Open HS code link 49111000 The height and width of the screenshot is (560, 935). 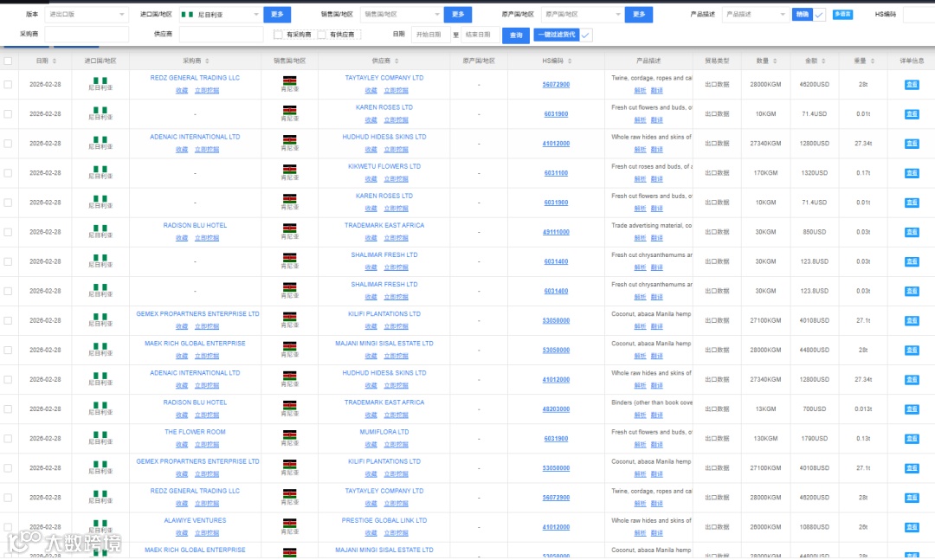pyautogui.click(x=556, y=232)
